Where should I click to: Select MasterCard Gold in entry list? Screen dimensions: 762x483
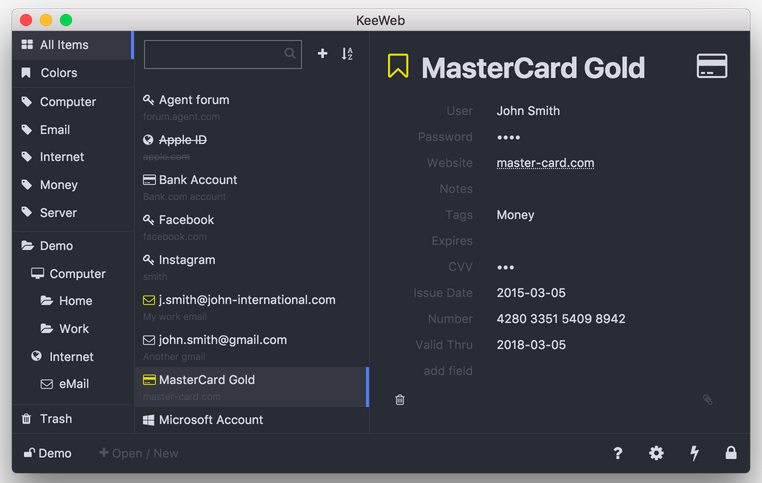(252, 387)
